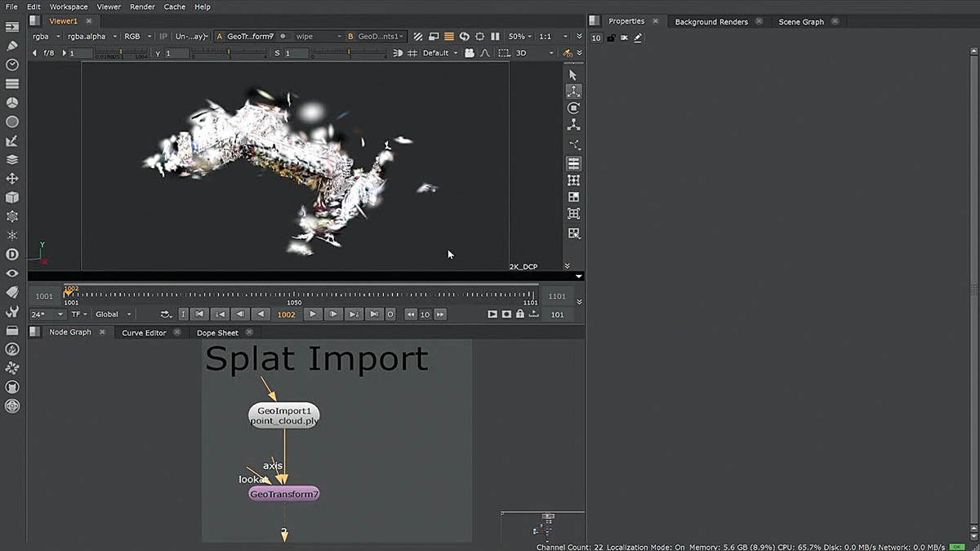Viewport: 980px width, 551px height.
Task: Open the rgba.alpha channel dropdown
Action: click(x=91, y=37)
